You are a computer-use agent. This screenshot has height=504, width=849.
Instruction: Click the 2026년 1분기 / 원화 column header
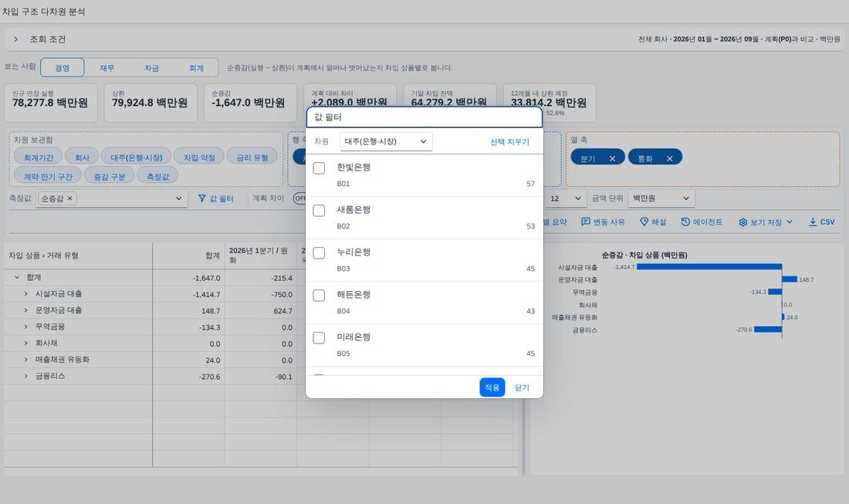coord(260,255)
